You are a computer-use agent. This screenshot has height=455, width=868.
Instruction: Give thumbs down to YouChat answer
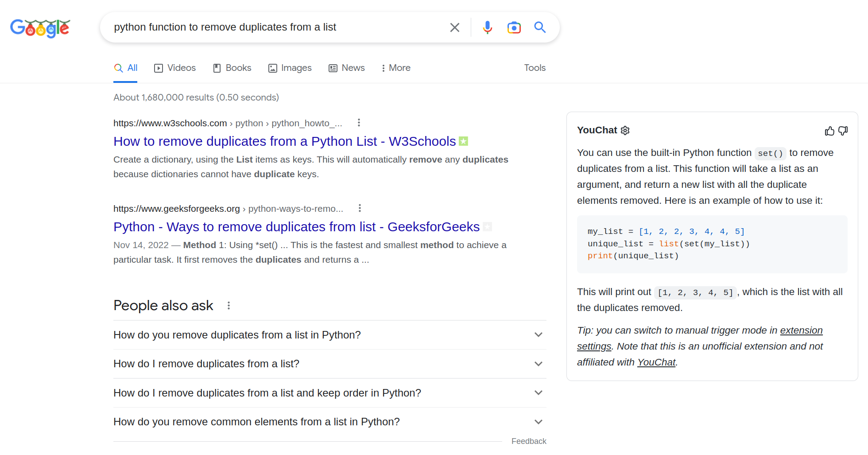(x=843, y=131)
